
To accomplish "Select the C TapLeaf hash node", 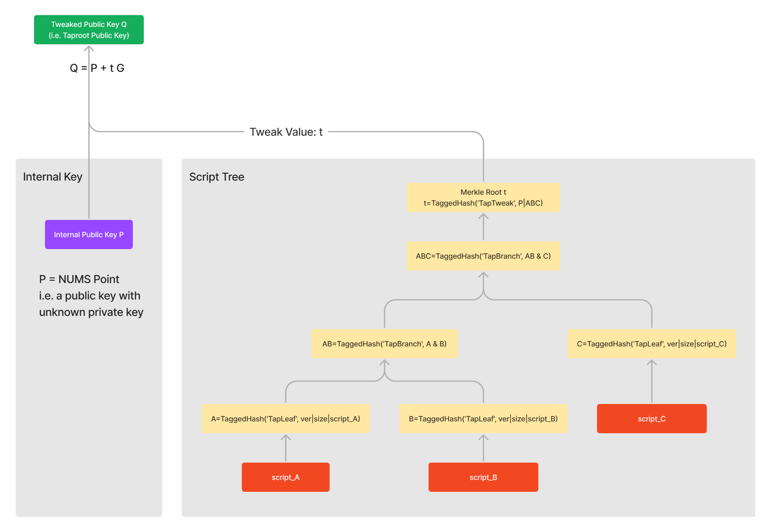I will click(651, 344).
